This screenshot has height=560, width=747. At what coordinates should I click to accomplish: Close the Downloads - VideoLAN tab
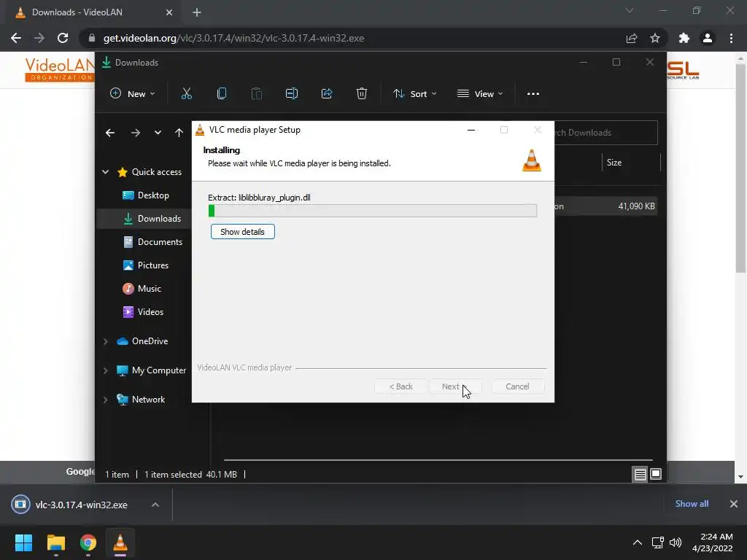[x=169, y=12]
